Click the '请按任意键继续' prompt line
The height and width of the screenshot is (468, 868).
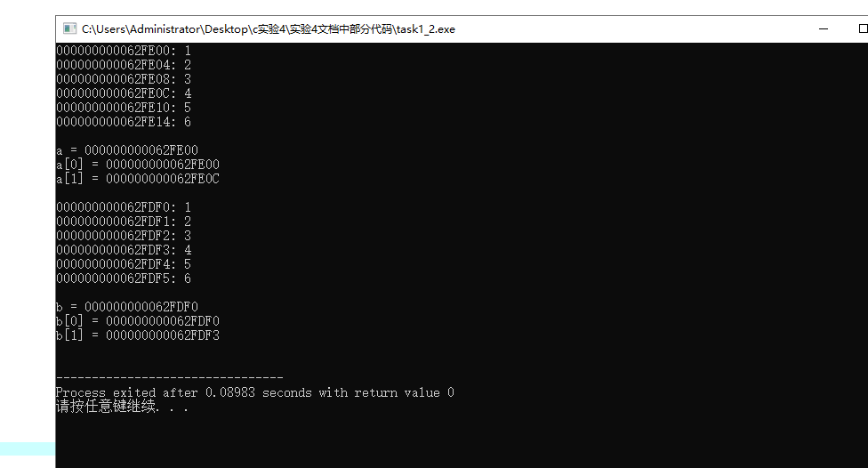122,407
